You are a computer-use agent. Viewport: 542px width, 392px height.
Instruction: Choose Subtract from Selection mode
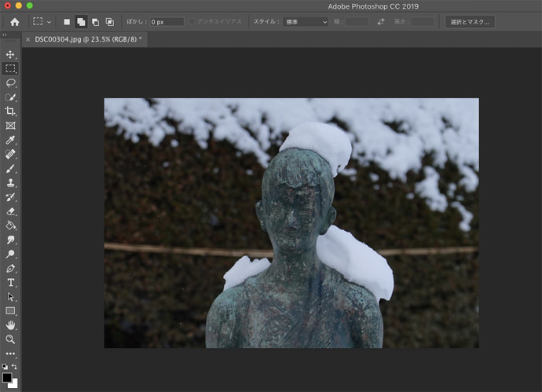pos(95,22)
